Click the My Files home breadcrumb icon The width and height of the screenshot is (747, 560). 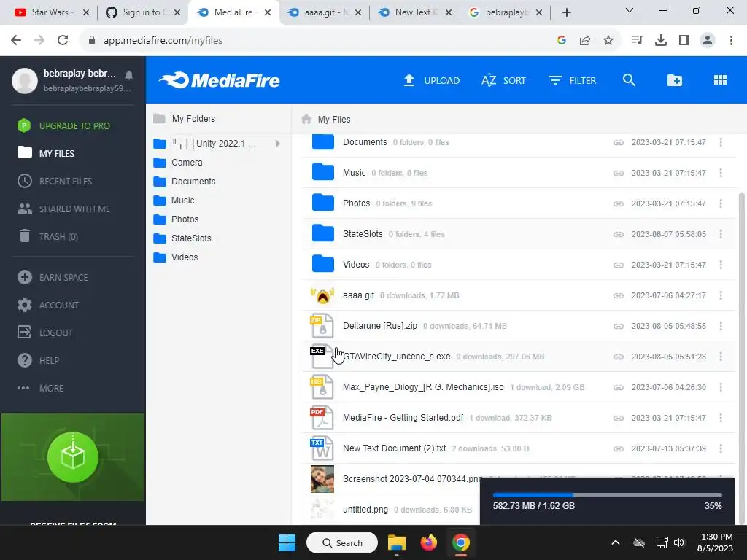point(306,119)
